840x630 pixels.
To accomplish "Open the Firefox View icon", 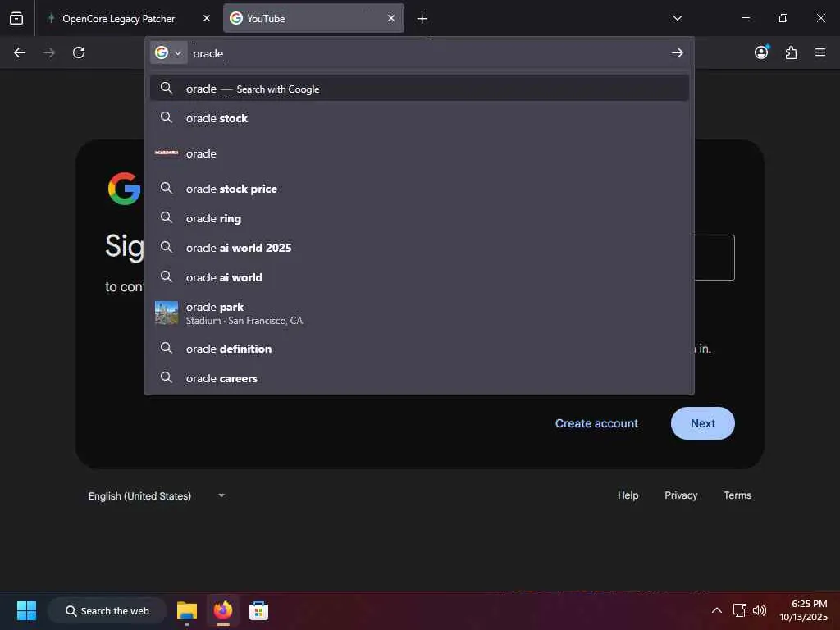I will (x=16, y=18).
